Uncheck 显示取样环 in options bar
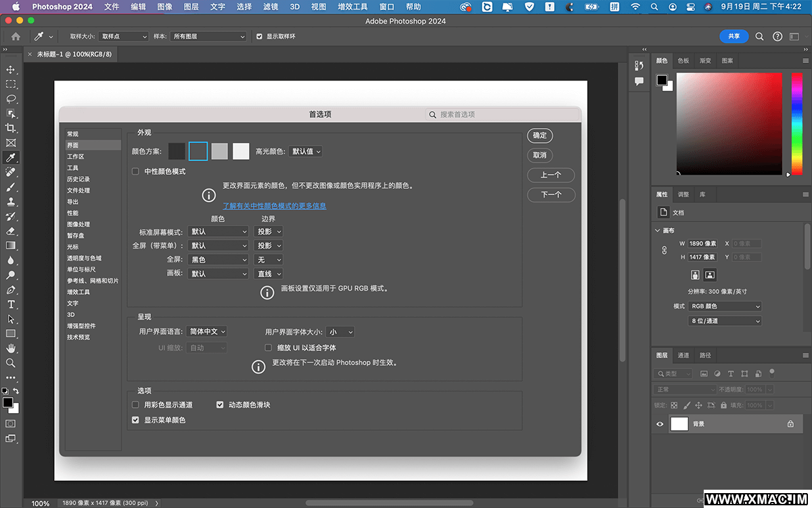Screen dimensions: 812x508 [259, 37]
